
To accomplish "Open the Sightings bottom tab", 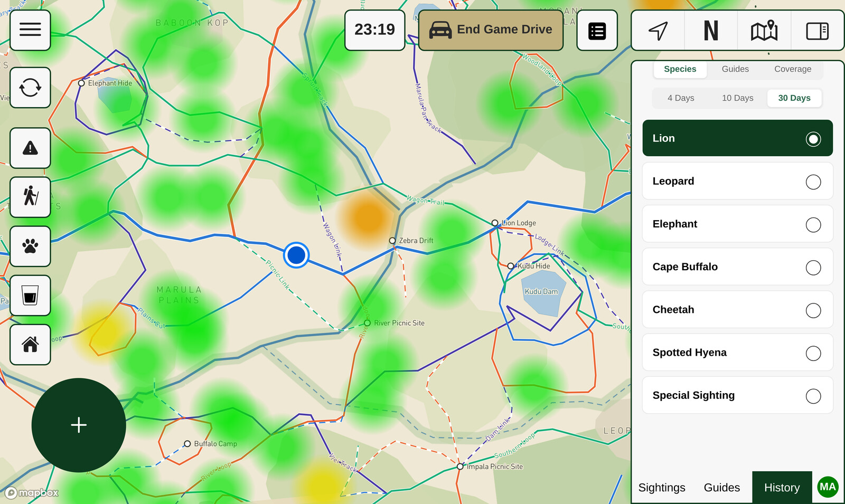I will (662, 488).
